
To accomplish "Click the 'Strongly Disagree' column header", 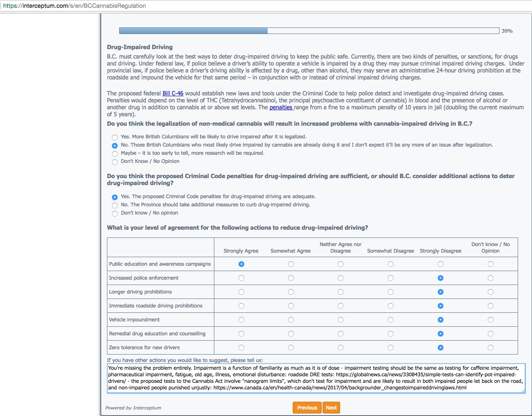I will [x=441, y=251].
